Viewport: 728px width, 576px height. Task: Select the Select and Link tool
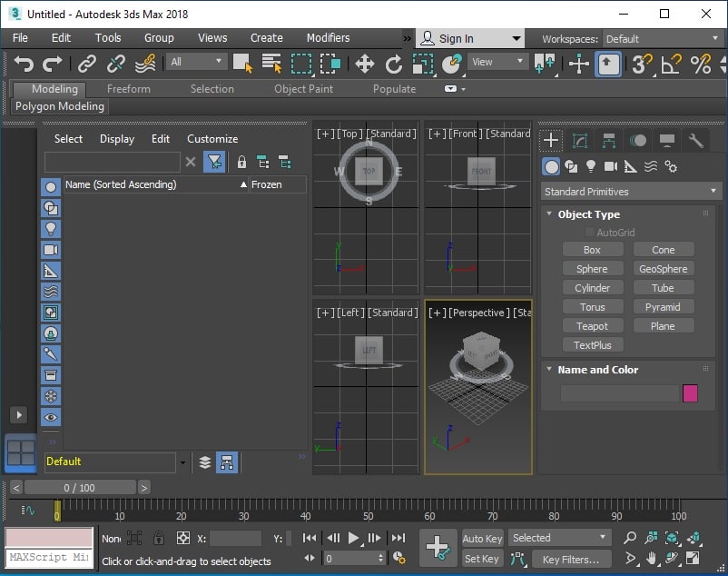87,64
